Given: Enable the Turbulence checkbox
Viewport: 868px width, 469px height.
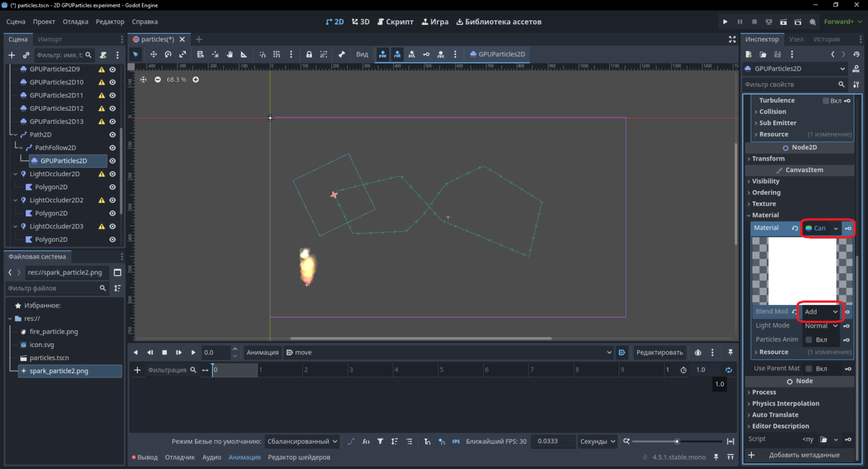Looking at the screenshot, I should pos(826,101).
